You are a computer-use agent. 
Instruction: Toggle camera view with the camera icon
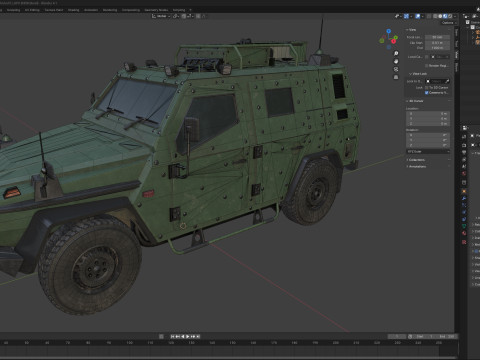[x=396, y=69]
